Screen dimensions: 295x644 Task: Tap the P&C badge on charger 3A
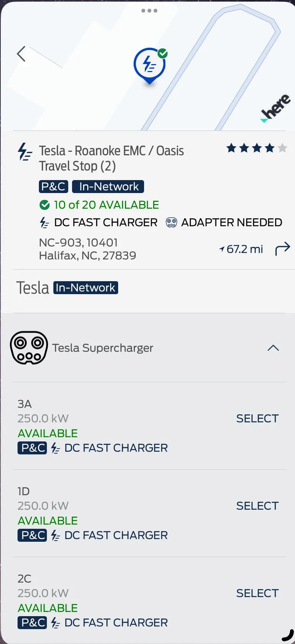(32, 448)
